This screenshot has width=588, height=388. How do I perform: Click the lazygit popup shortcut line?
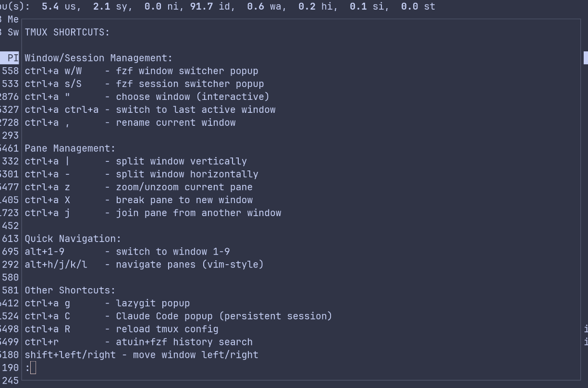pyautogui.click(x=107, y=303)
